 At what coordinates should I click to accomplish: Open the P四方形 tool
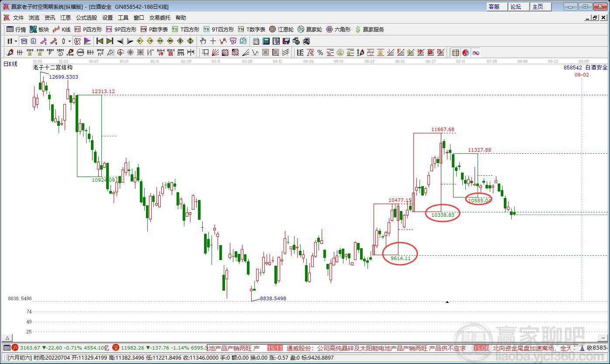tap(88, 29)
